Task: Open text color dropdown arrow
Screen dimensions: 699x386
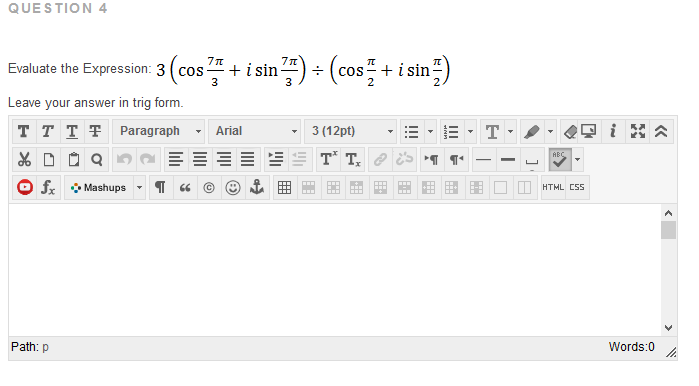Action: (510, 131)
